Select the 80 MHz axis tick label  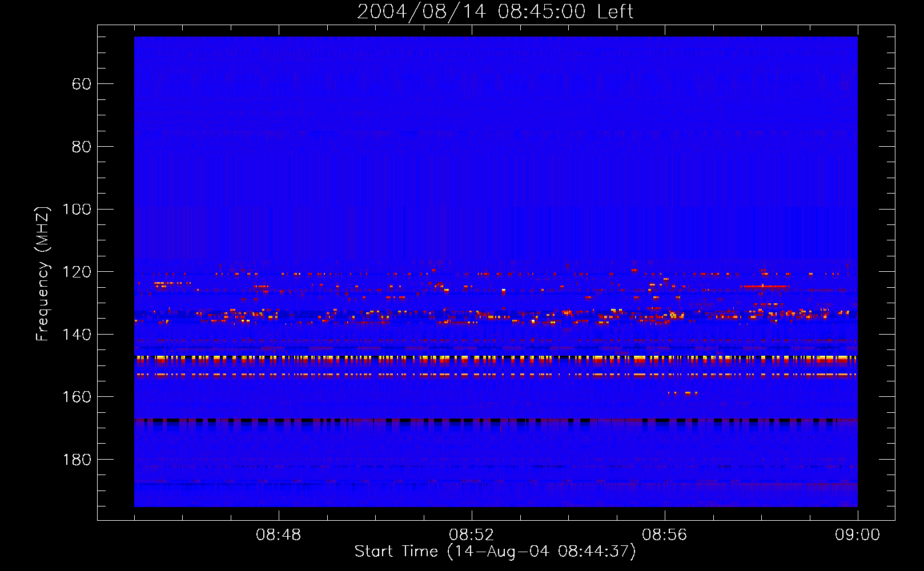point(82,147)
